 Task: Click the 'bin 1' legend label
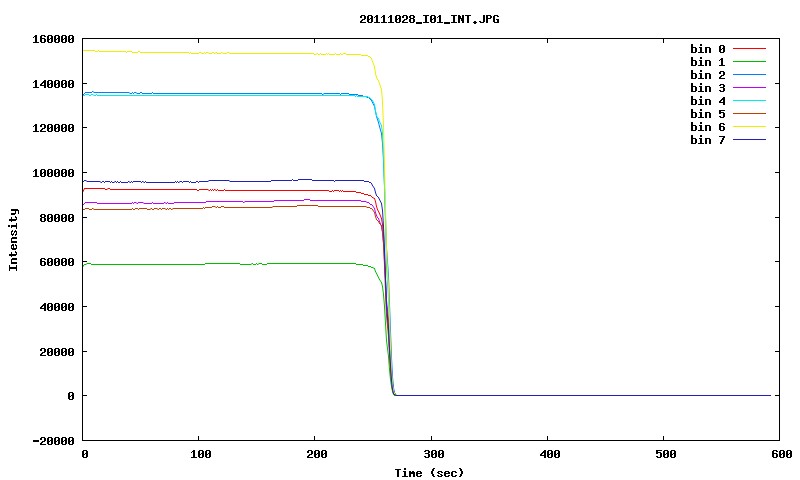click(708, 62)
